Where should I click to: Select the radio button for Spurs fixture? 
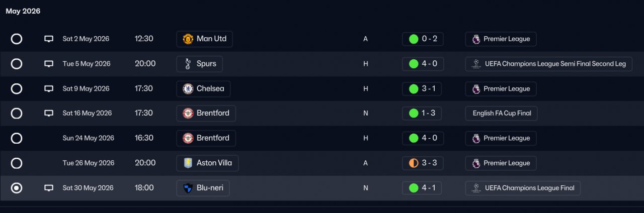click(17, 64)
